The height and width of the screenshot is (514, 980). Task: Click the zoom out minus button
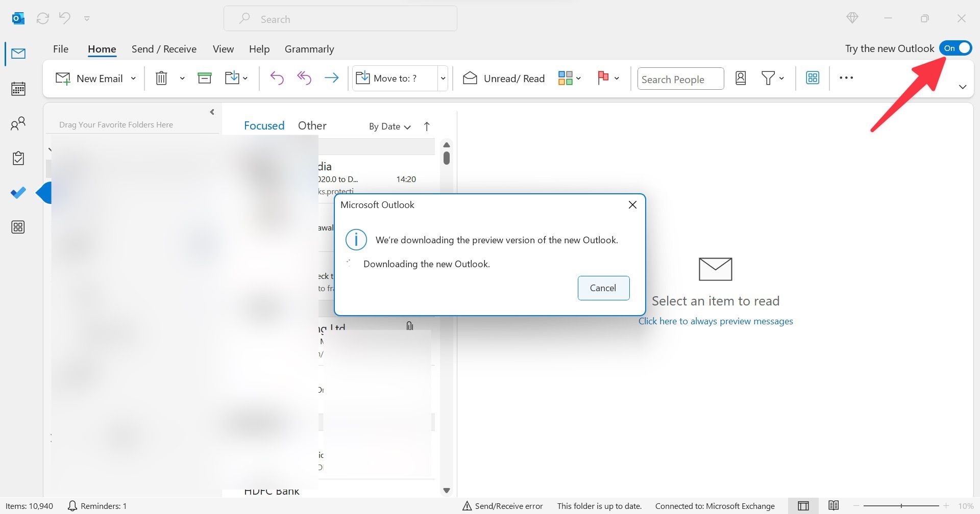[856, 506]
